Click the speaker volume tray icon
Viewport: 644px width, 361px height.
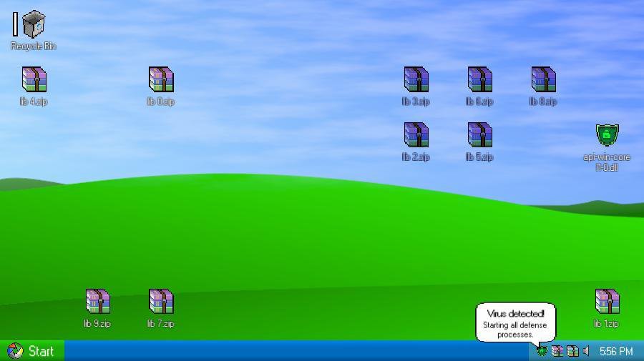[586, 351]
